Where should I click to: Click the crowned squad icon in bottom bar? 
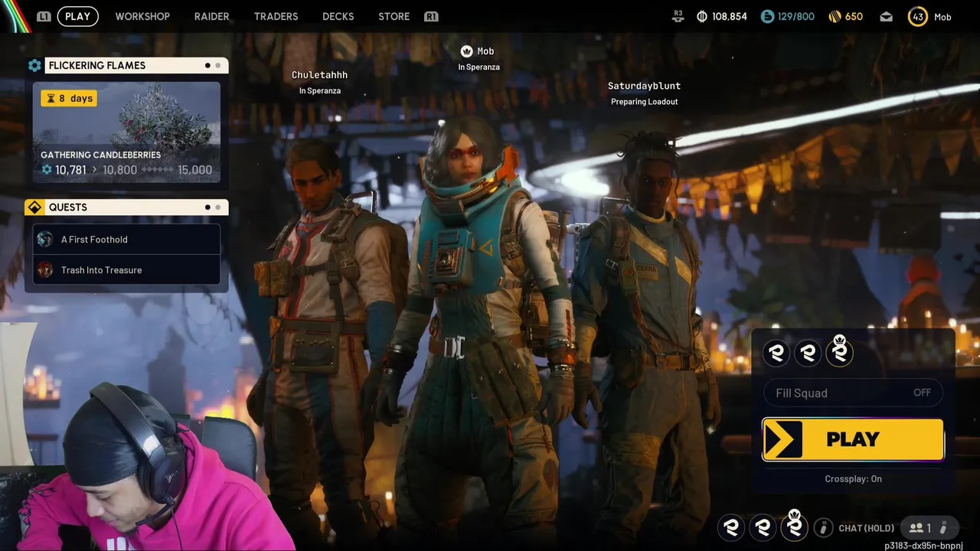pos(794,526)
